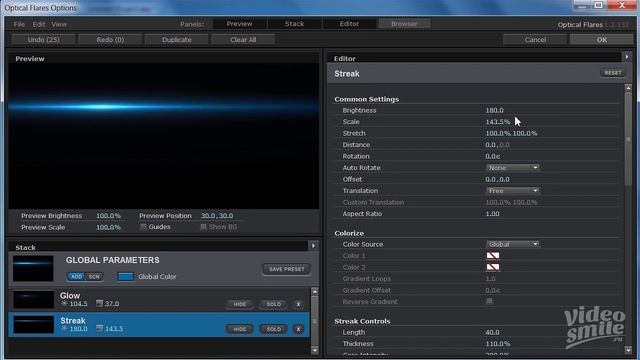Click the Clear All button
This screenshot has width=640, height=360.
coord(243,40)
